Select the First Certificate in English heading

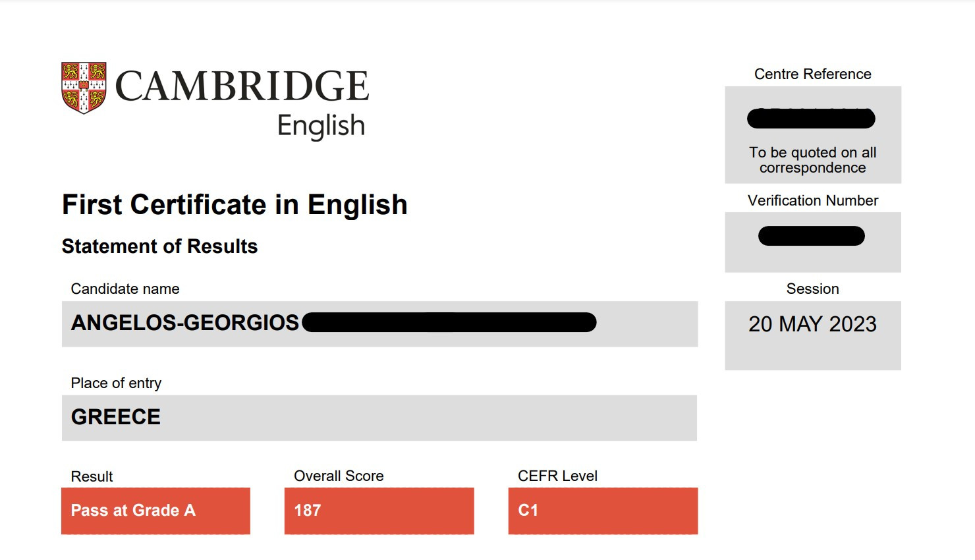[235, 205]
